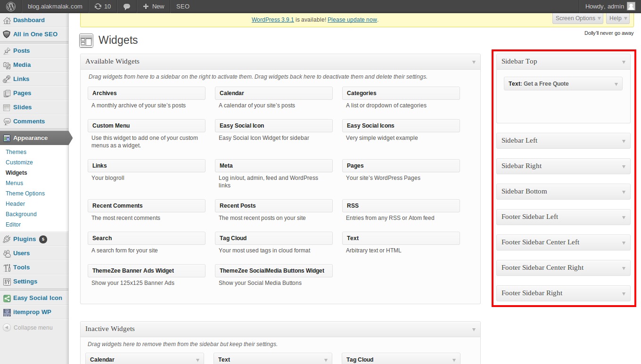The width and height of the screenshot is (641, 364).
Task: Open the WordPress 3.9.1 release link
Action: [x=272, y=19]
